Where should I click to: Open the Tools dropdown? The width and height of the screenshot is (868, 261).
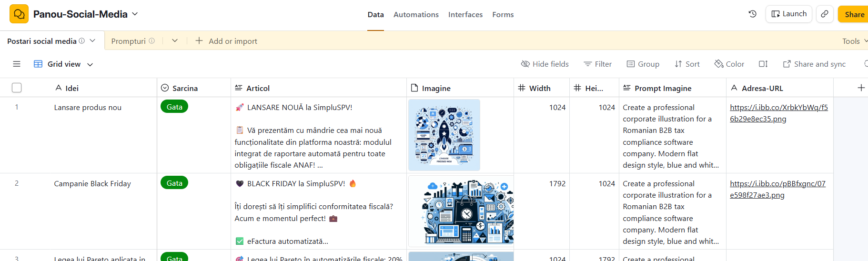tap(855, 41)
